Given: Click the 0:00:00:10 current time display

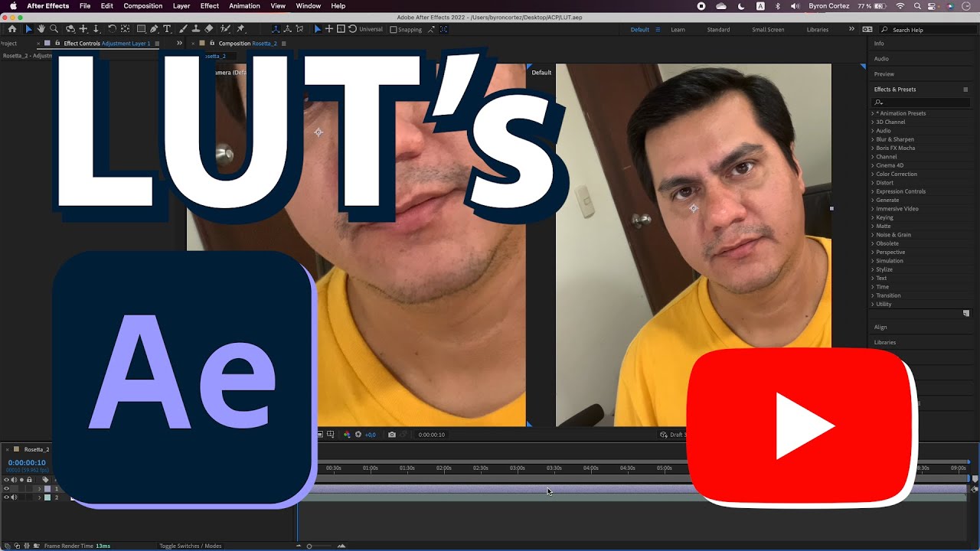Looking at the screenshot, I should (x=27, y=462).
